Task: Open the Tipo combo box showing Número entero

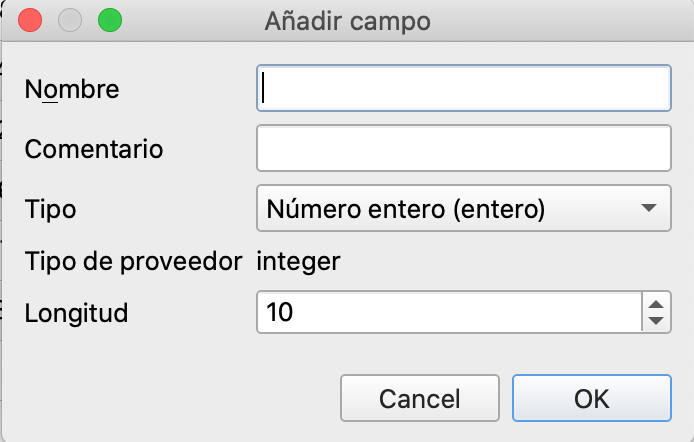Action: (450, 209)
